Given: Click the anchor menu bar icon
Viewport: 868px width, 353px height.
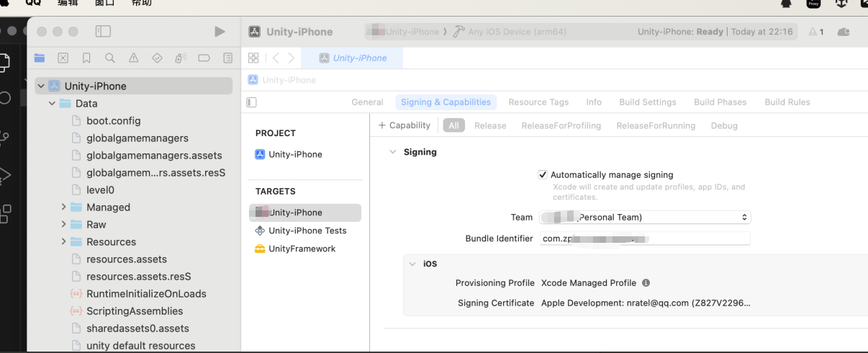Looking at the screenshot, I should coord(840,4).
